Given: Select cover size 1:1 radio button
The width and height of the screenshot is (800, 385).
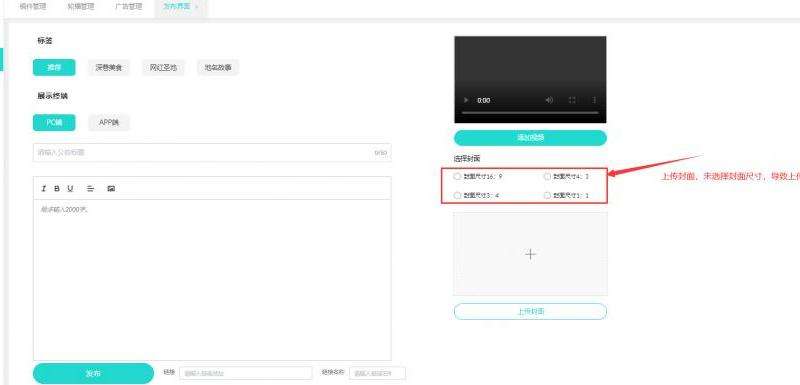Looking at the screenshot, I should [x=547, y=195].
